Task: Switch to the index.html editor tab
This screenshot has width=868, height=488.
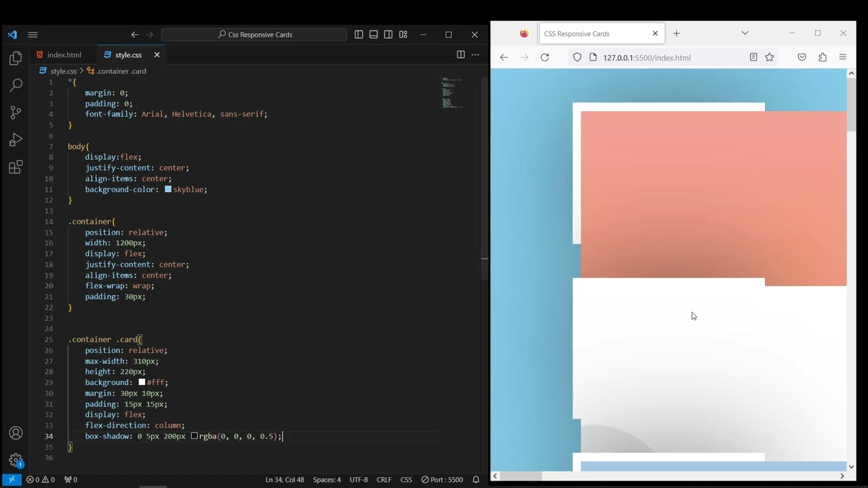Action: [x=64, y=55]
